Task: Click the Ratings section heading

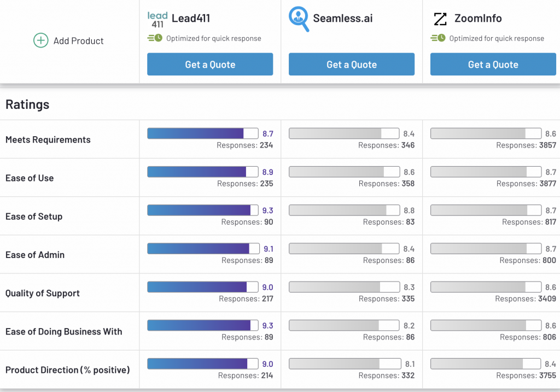Action: coord(27,104)
